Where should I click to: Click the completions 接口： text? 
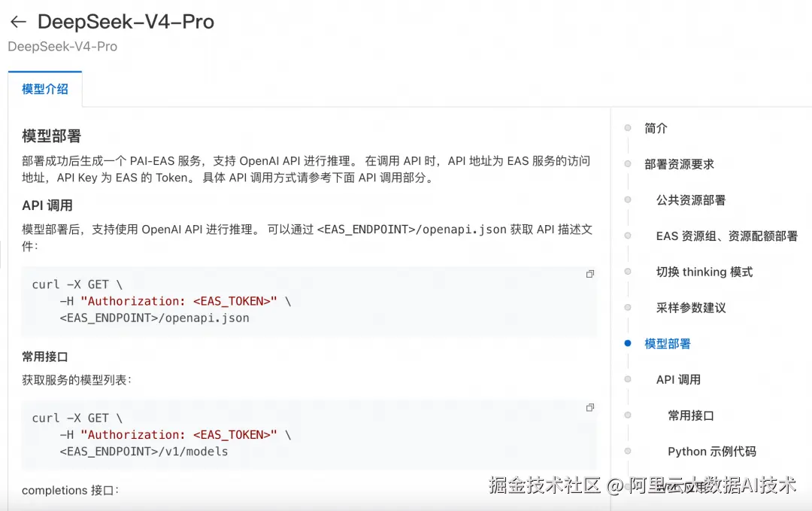[x=71, y=490]
